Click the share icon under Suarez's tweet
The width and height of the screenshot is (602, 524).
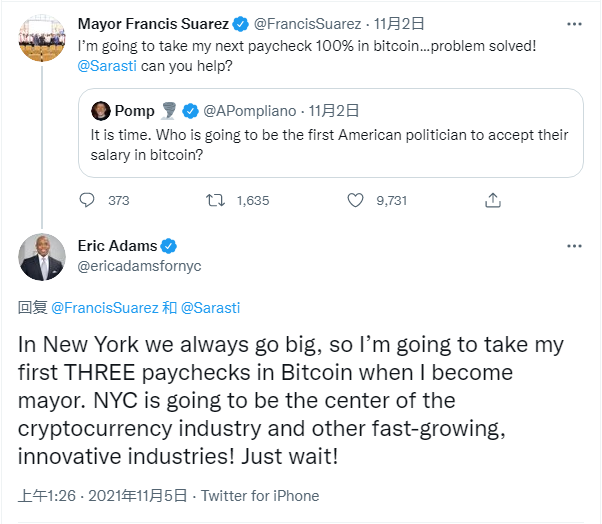[x=492, y=200]
